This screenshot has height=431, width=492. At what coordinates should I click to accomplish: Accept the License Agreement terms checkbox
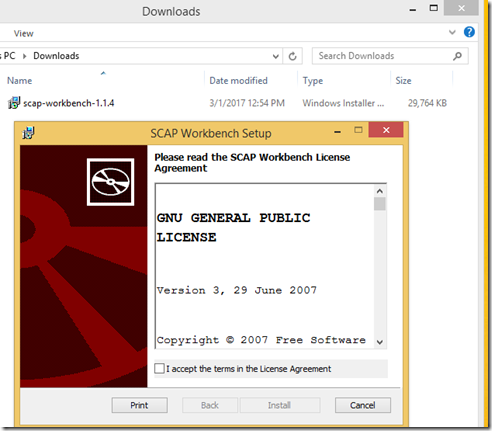coord(159,368)
